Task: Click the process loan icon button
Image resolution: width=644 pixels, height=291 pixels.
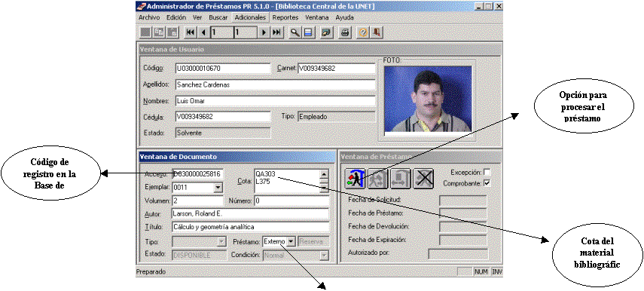Action: coord(355,179)
